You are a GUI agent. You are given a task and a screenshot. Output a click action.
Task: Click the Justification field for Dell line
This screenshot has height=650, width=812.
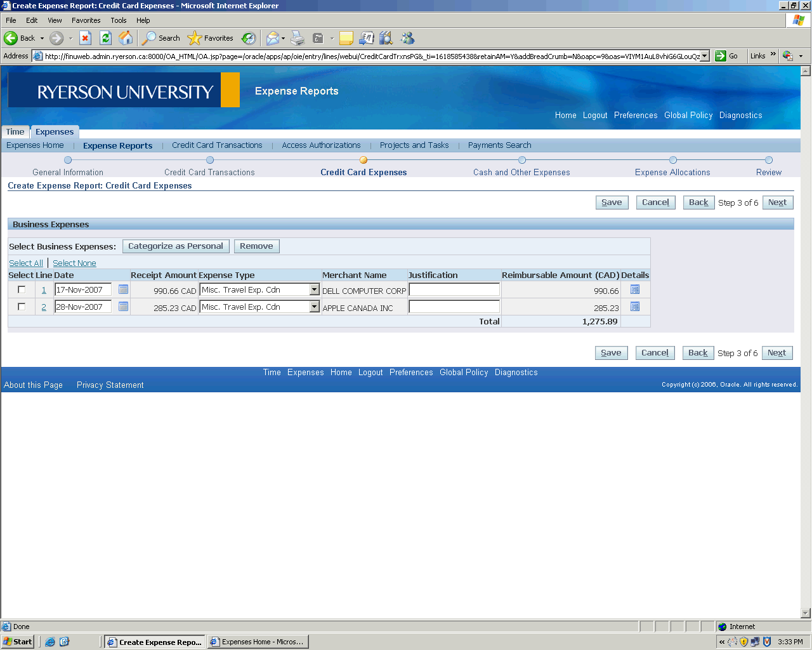coord(454,289)
